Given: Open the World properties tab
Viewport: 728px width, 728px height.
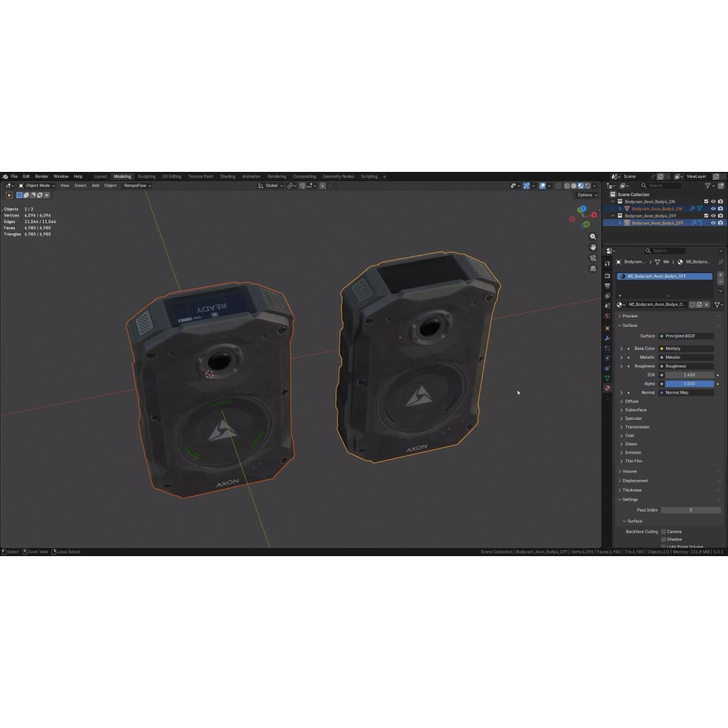Looking at the screenshot, I should pos(607,315).
